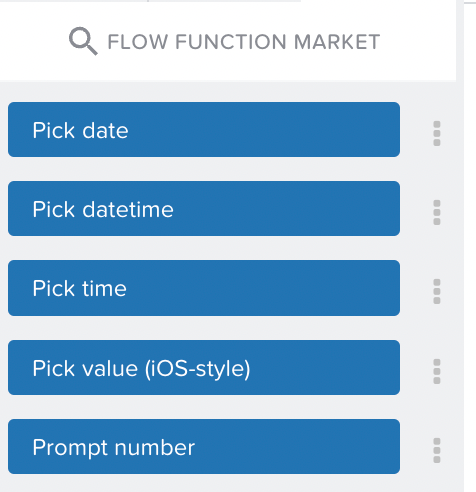The image size is (476, 492).
Task: Open the options handle beside Pick date
Action: (437, 133)
